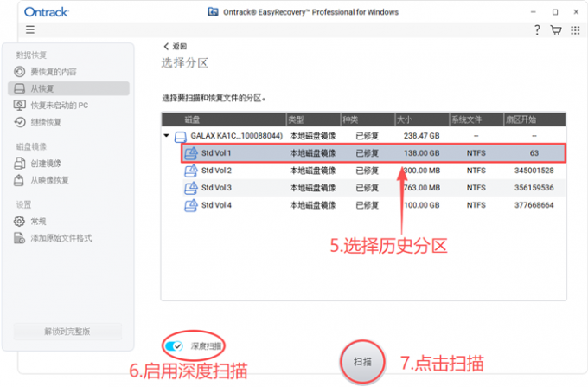Click the Std Vol 2 volume icon
The width and height of the screenshot is (588, 387).
(x=191, y=171)
